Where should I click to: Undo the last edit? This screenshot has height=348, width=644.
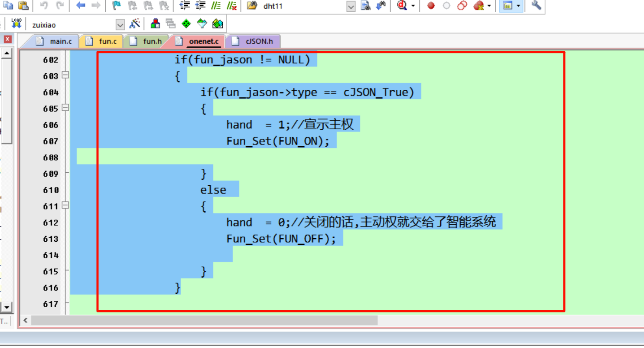click(44, 6)
